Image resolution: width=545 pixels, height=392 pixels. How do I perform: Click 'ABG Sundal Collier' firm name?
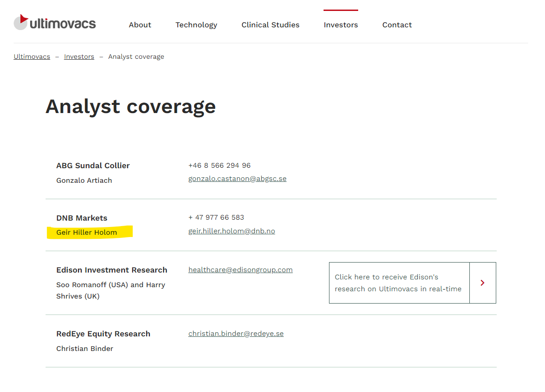tap(93, 165)
